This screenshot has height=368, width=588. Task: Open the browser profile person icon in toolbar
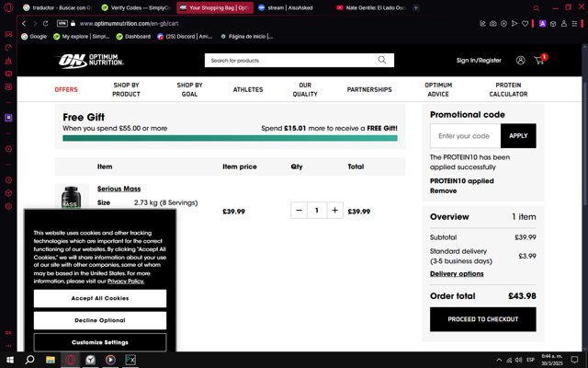[563, 23]
